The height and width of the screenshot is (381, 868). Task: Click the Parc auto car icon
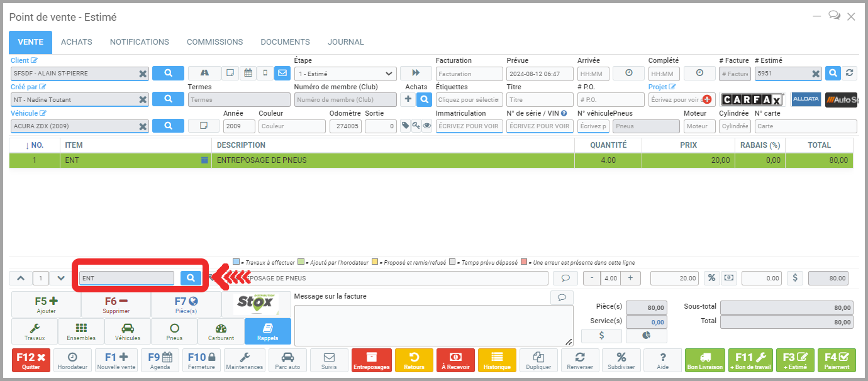point(287,360)
